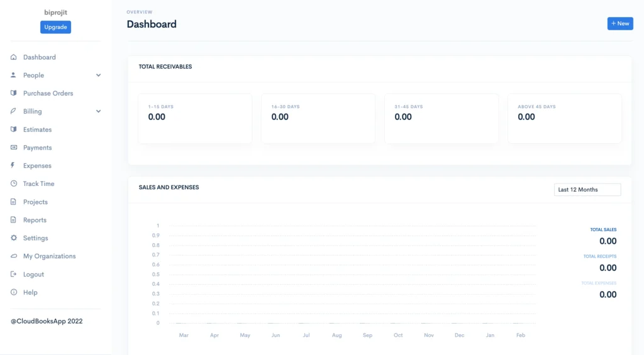
Task: Click the Expenses lightning bolt icon
Action: pos(14,165)
